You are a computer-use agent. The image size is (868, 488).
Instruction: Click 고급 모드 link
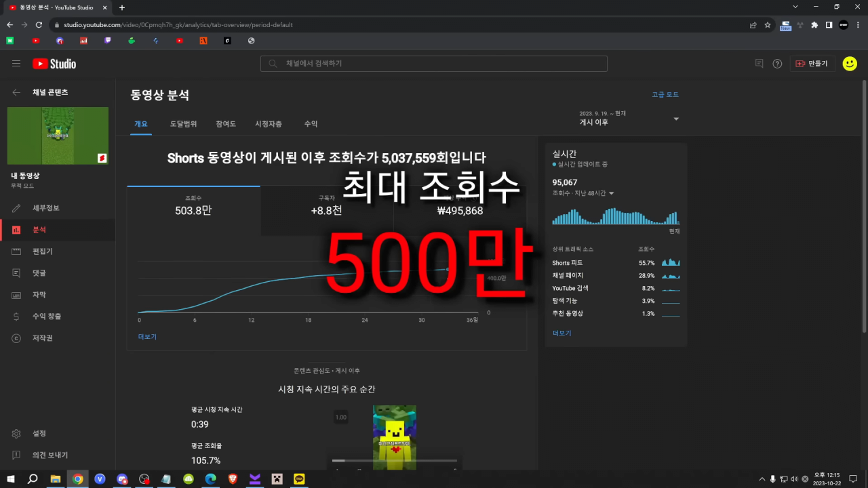click(665, 95)
